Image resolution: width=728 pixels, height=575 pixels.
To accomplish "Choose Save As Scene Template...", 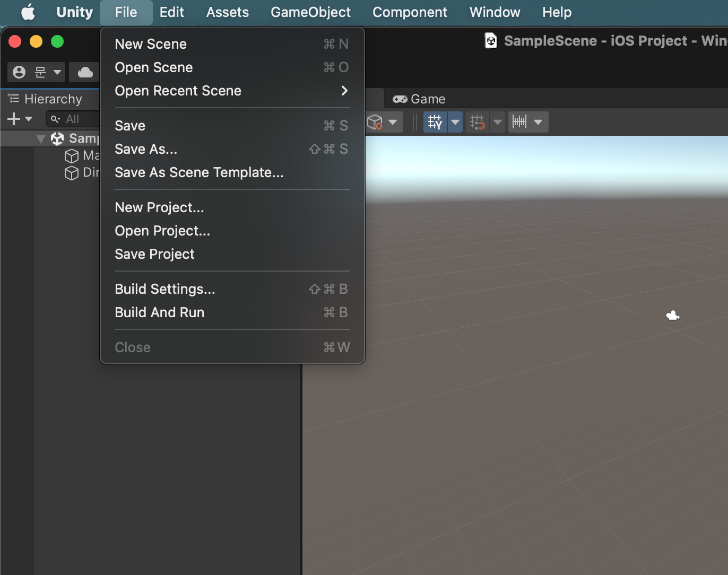I will tap(232, 172).
